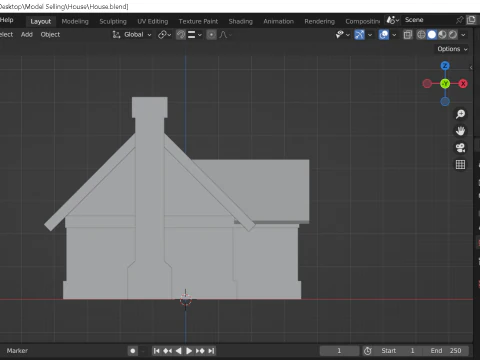
Task: Click the pan view hand icon
Action: tap(460, 131)
